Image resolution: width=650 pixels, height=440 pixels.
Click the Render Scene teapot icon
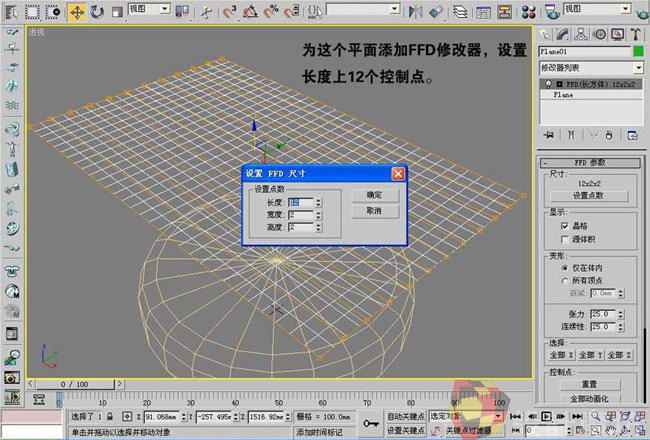pos(552,12)
